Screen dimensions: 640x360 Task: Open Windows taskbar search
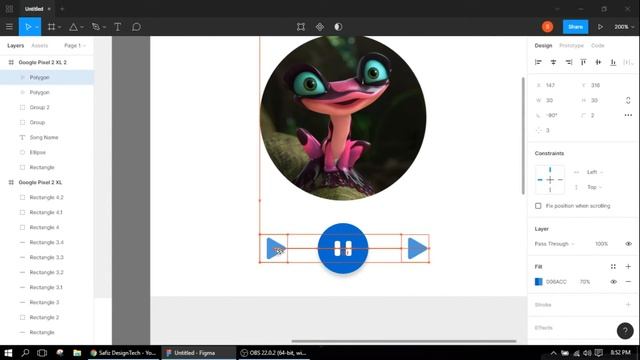25,353
